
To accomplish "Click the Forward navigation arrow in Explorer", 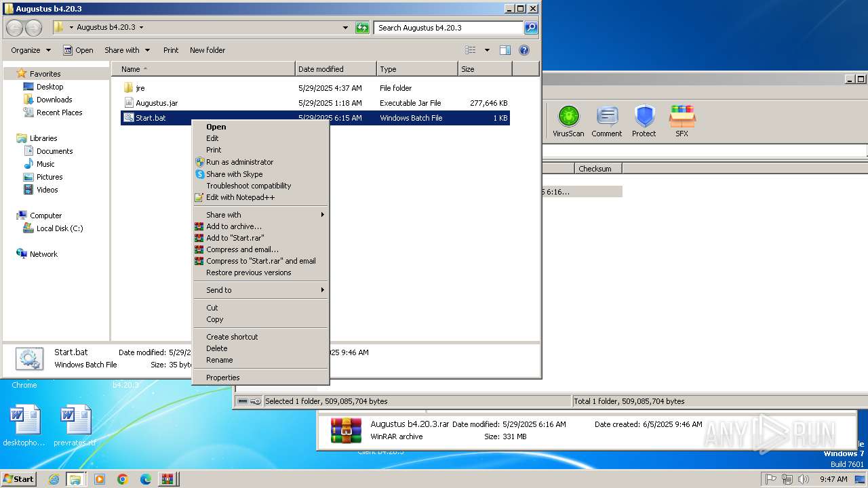I will click(x=33, y=28).
